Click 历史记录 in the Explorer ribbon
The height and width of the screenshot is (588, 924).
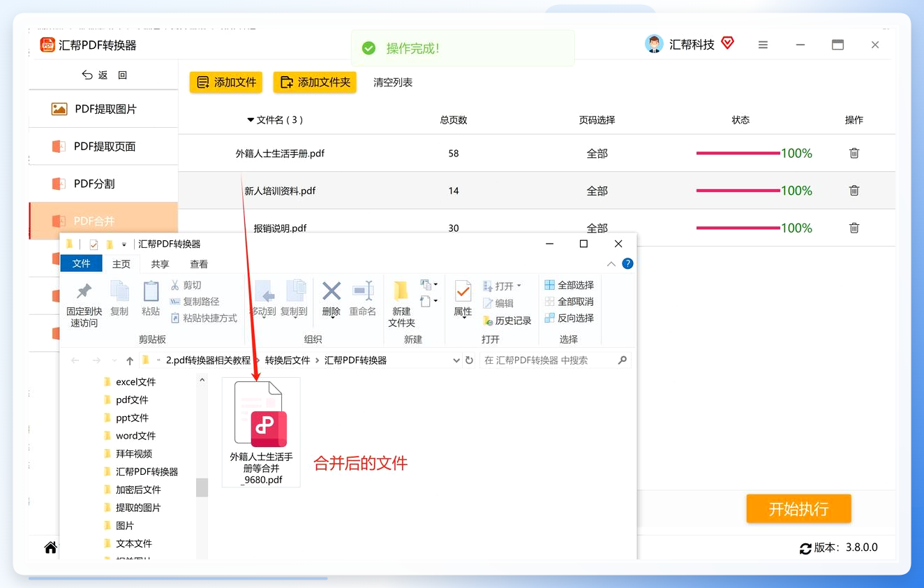pos(507,321)
